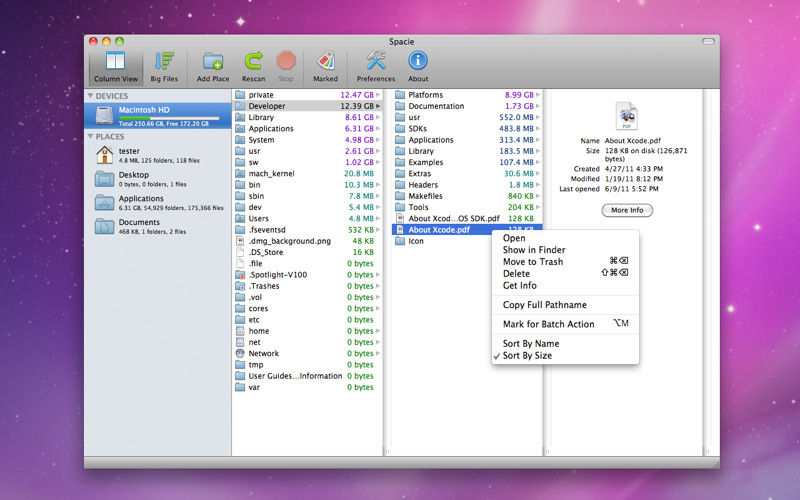Click Macintosh HD disk usage bar

pos(169,118)
